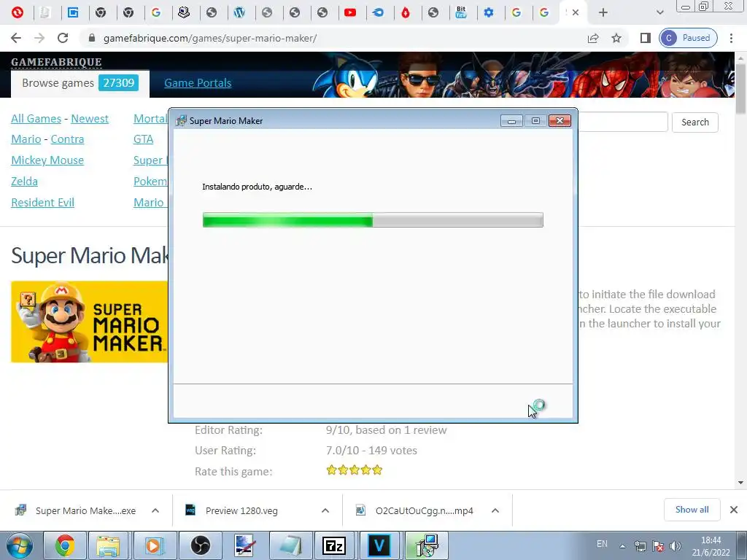Open Vegas Pro from the taskbar

(379, 545)
